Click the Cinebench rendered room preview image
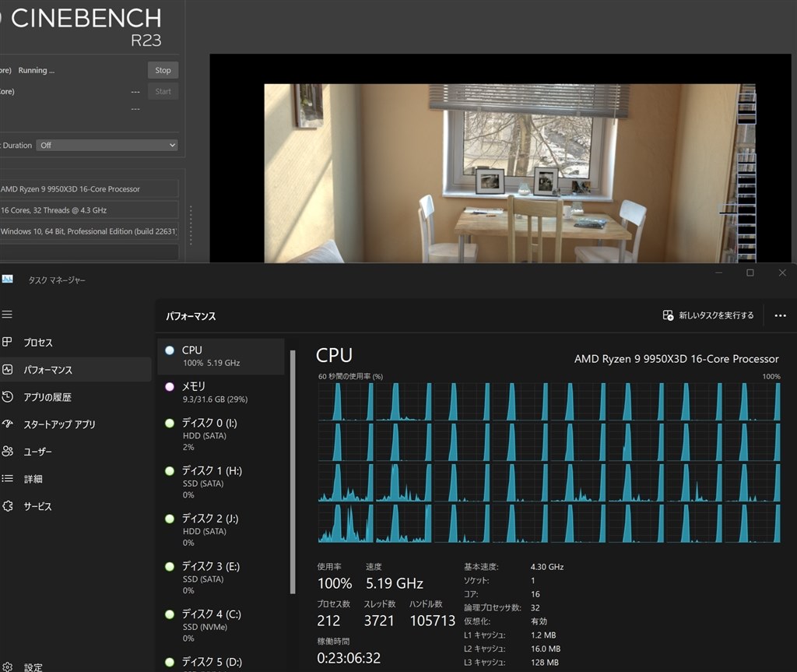797x672 pixels. (x=509, y=173)
